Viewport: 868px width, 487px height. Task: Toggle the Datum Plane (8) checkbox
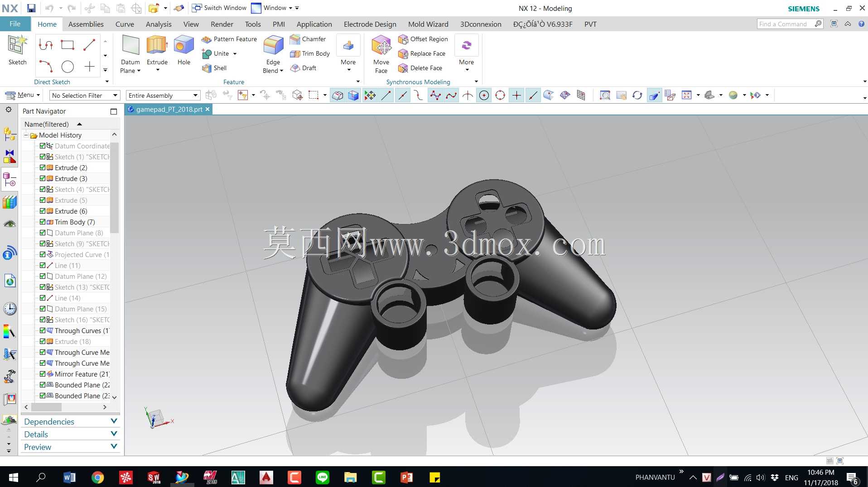click(x=43, y=233)
